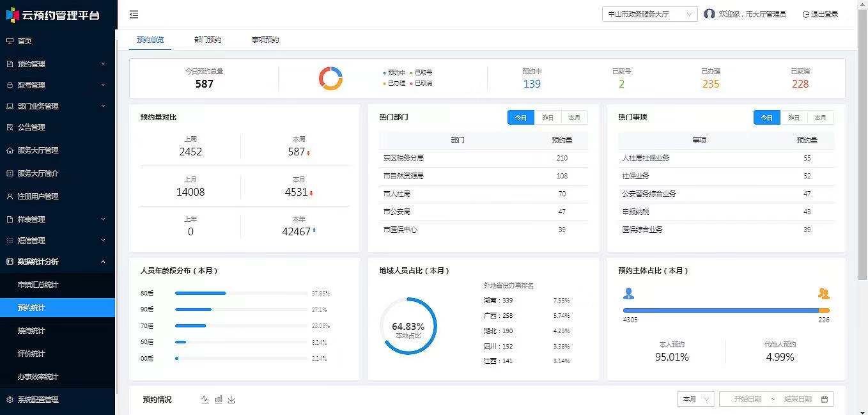
Task: Open the 中山市政务服务大厅 hall dropdown
Action: [x=649, y=14]
